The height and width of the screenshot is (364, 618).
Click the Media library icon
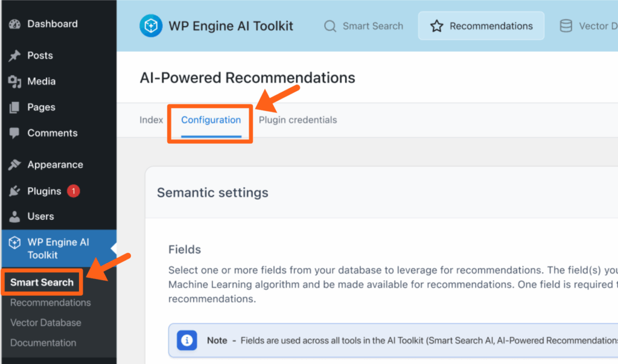point(13,81)
